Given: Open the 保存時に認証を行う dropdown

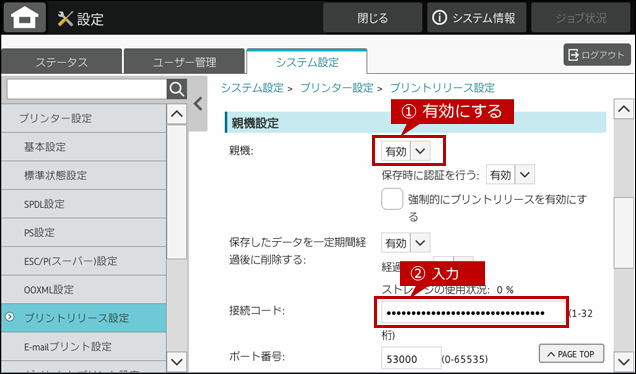Looking at the screenshot, I should tap(510, 175).
